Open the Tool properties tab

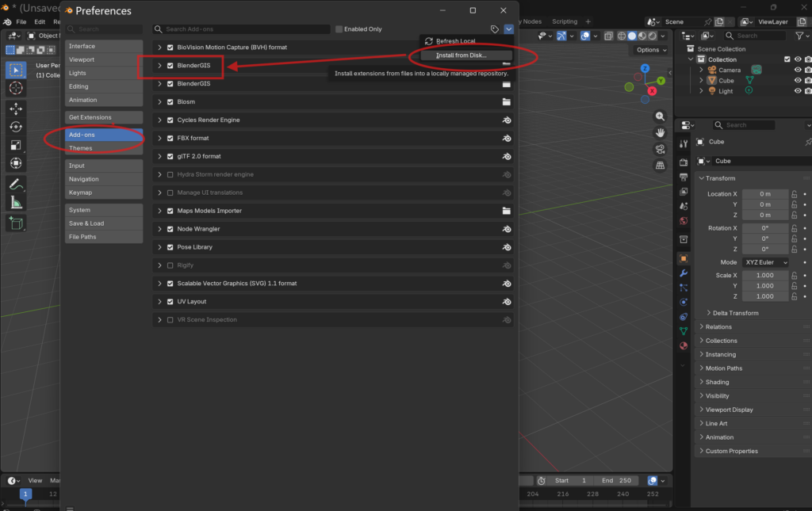click(684, 143)
